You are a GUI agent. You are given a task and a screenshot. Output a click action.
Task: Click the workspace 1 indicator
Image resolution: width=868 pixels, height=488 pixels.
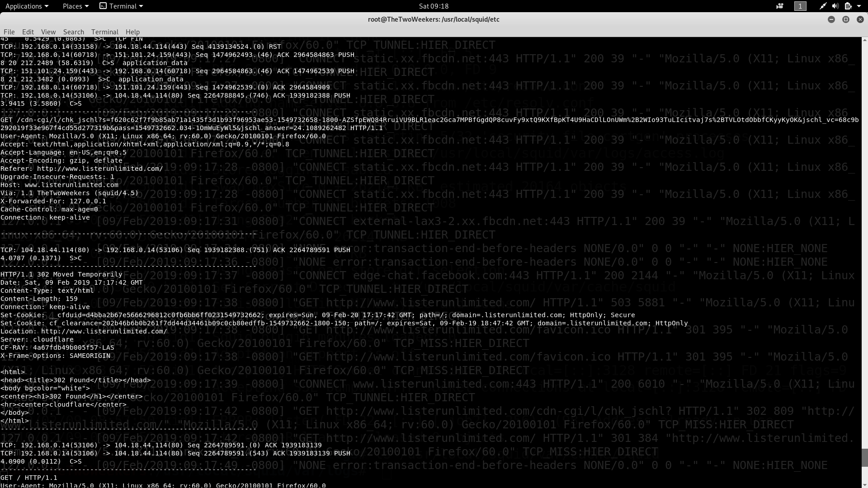click(x=800, y=6)
